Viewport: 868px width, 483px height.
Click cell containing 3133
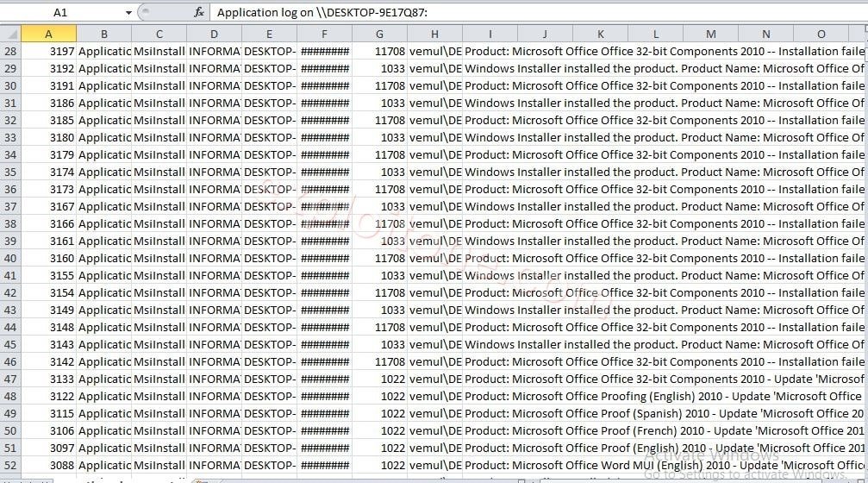coord(49,379)
